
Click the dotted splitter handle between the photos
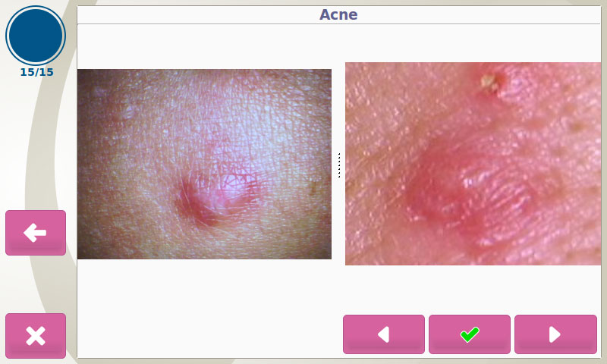pos(338,165)
